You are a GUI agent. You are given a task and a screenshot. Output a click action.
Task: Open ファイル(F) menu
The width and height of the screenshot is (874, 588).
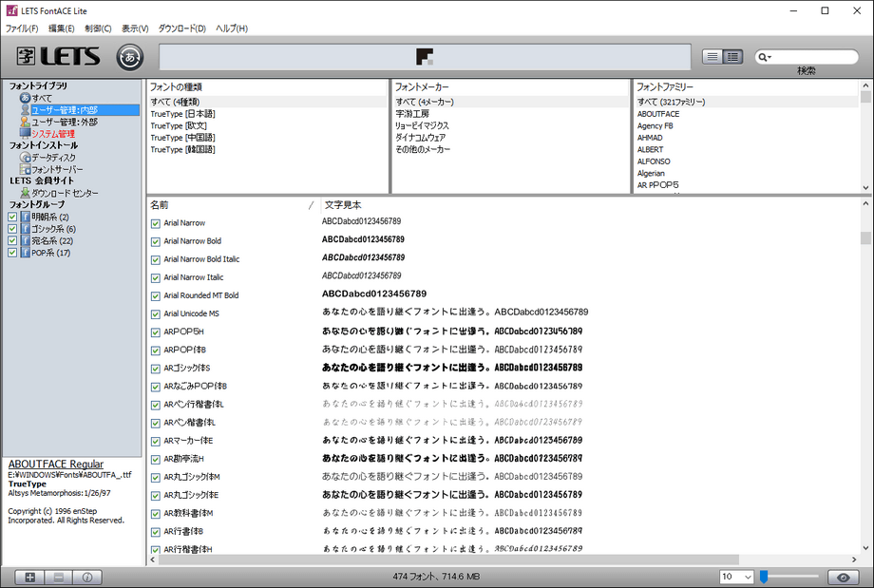(x=22, y=28)
